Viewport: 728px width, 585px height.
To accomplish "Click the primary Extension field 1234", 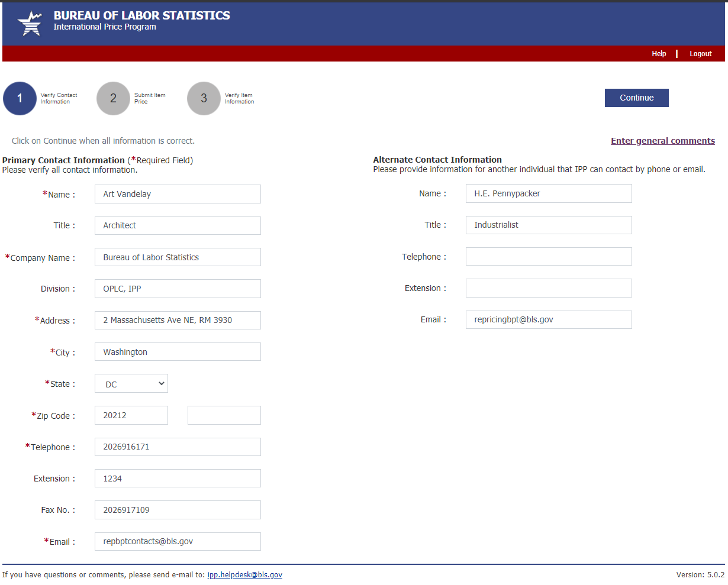I will click(x=178, y=479).
